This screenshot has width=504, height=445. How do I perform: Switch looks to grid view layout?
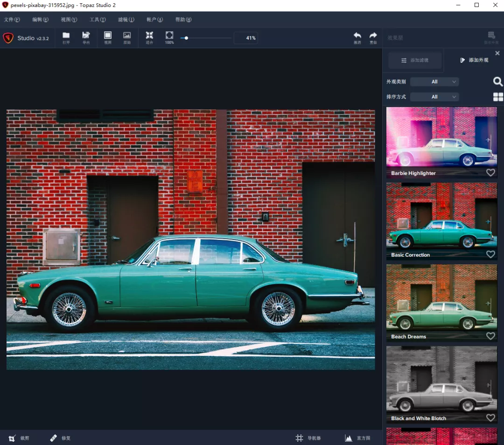click(498, 97)
